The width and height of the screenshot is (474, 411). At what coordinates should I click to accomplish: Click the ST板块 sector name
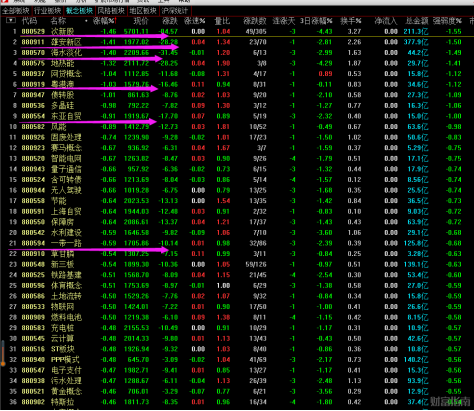tap(63, 349)
